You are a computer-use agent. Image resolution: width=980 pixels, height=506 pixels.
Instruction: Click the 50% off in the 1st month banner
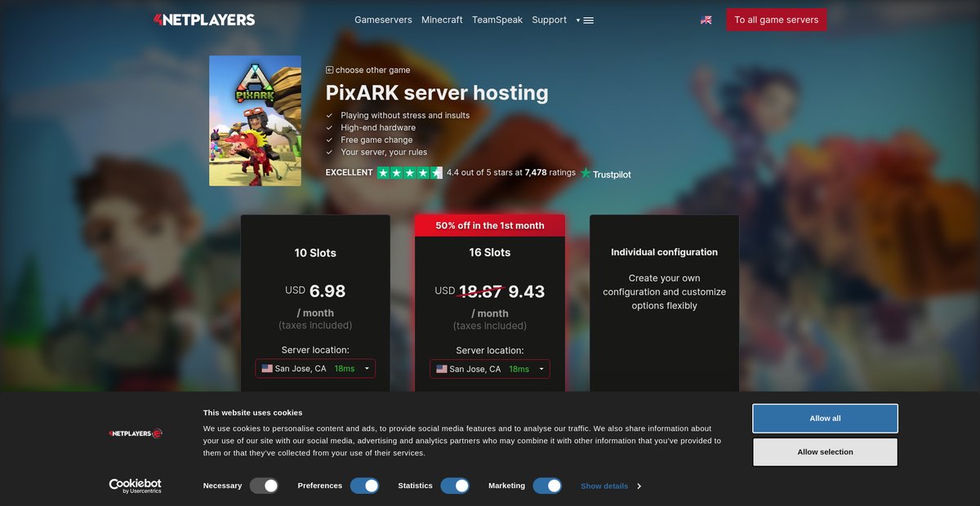coord(490,226)
